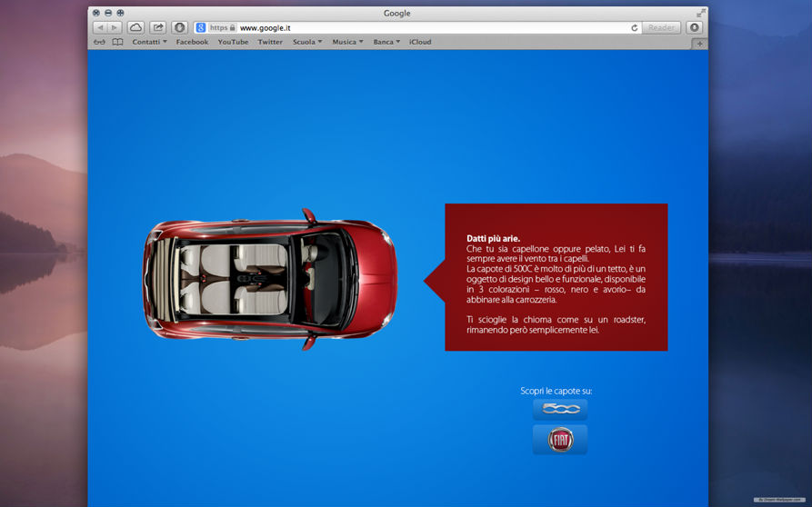Viewport: 812px width, 507px height.
Task: Click the Reader button in address bar
Action: coord(661,28)
